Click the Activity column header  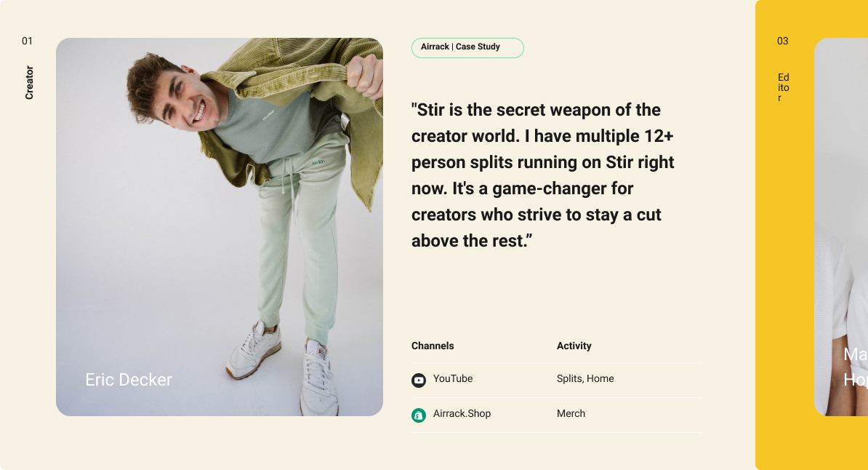tap(574, 346)
